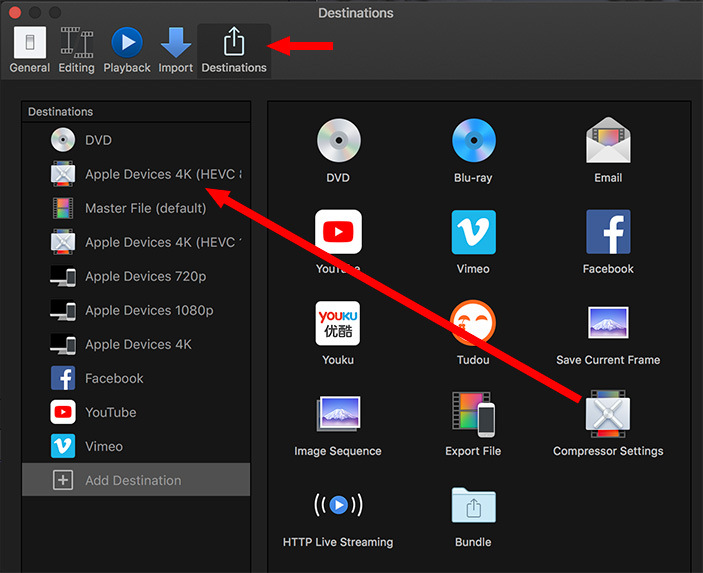The image size is (703, 573).
Task: Click the Master File filmstrip icon in the list
Action: pos(63,208)
